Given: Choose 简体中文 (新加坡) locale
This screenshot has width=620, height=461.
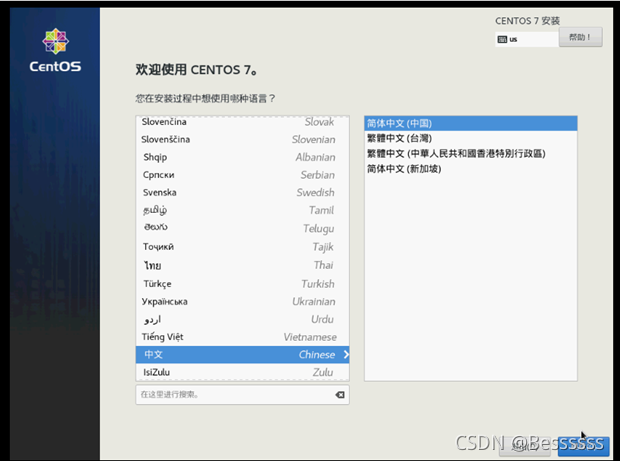Looking at the screenshot, I should (x=471, y=169).
